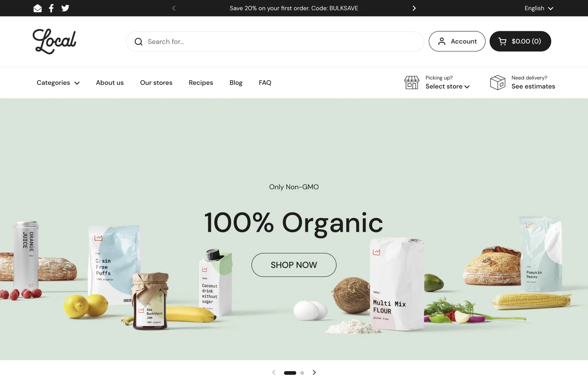Navigate to the About us page
The image size is (588, 392).
[110, 82]
